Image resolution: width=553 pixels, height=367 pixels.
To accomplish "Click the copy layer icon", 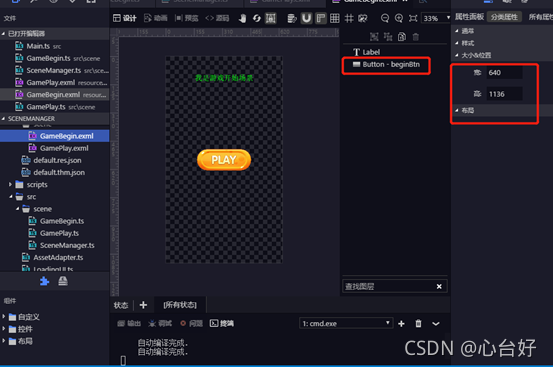I will [402, 37].
